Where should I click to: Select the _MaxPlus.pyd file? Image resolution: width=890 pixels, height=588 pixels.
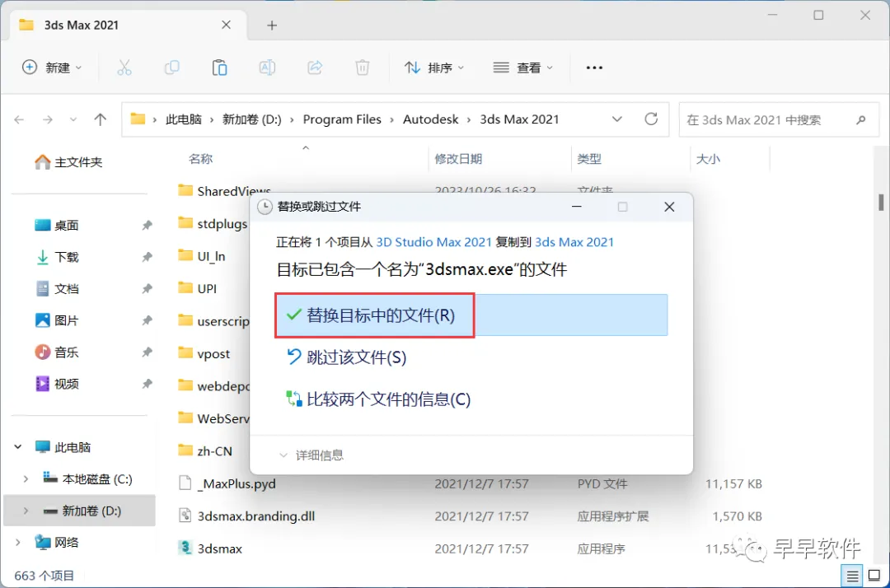(x=227, y=483)
